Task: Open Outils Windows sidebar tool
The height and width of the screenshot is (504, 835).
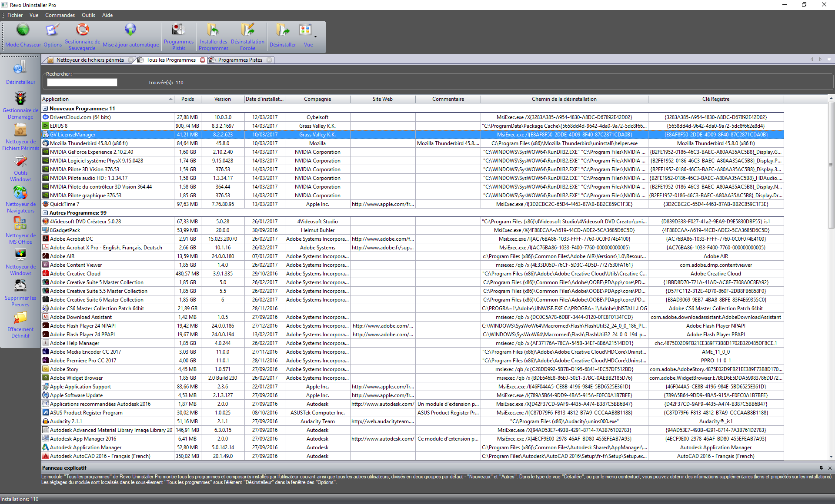Action: coord(20,168)
